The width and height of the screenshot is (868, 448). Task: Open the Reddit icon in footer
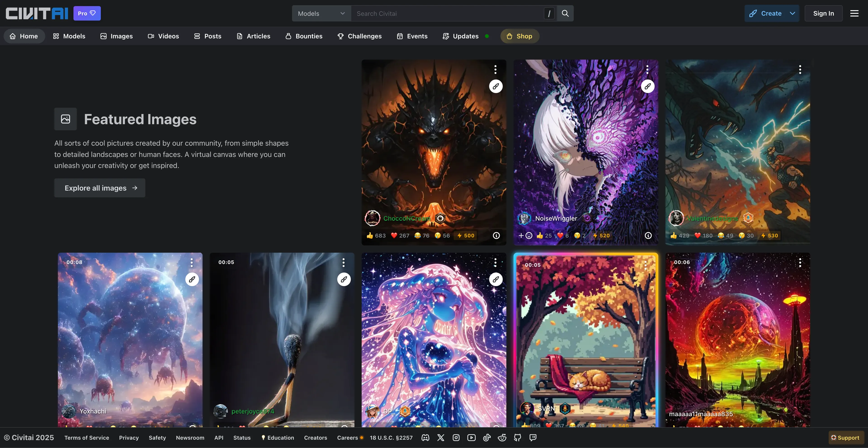click(x=502, y=438)
